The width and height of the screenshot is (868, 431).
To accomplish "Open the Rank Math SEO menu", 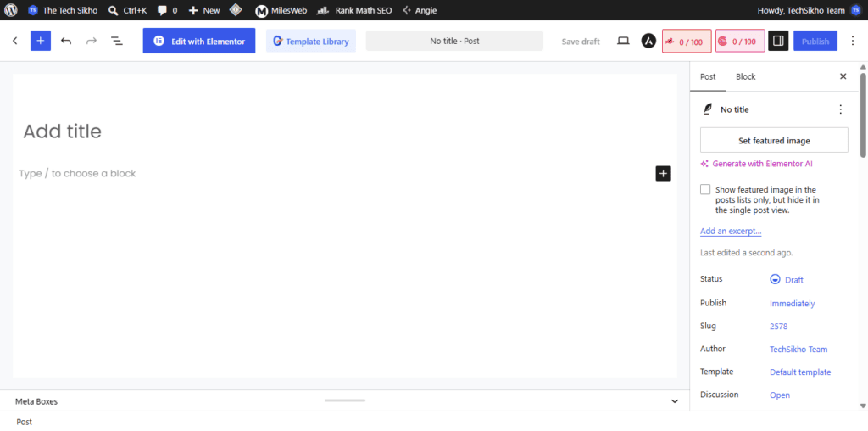I will pyautogui.click(x=355, y=10).
